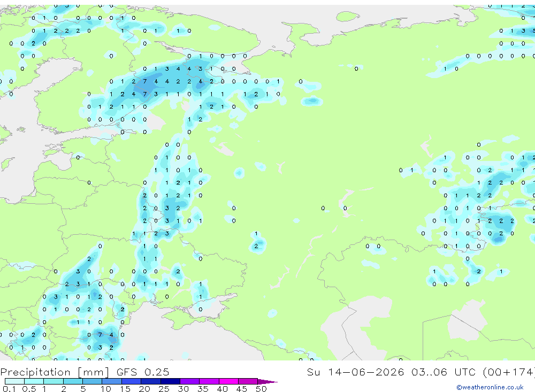Click the legend label "40"
535x392 pixels.
(222, 389)
